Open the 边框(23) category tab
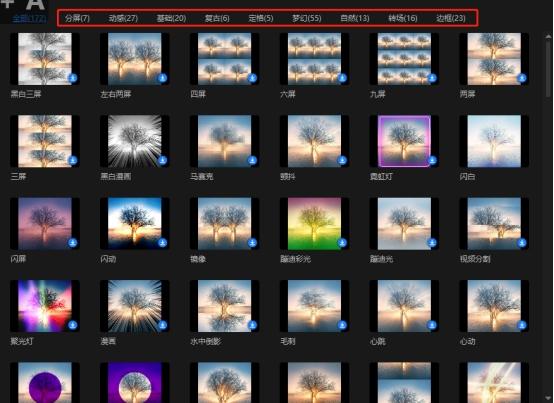 pos(450,18)
